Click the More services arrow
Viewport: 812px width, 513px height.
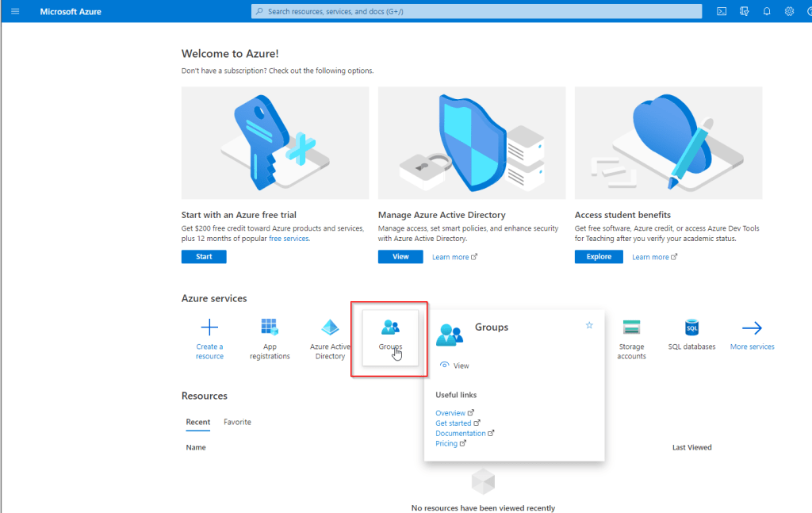[752, 327]
